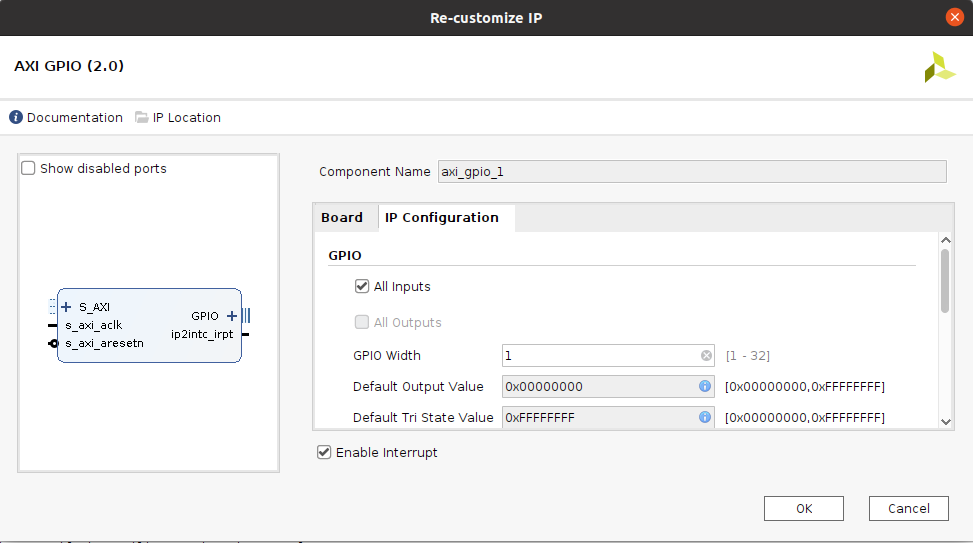The height and width of the screenshot is (543, 973).
Task: Select the s_axi_aclk port label
Action: 94,325
